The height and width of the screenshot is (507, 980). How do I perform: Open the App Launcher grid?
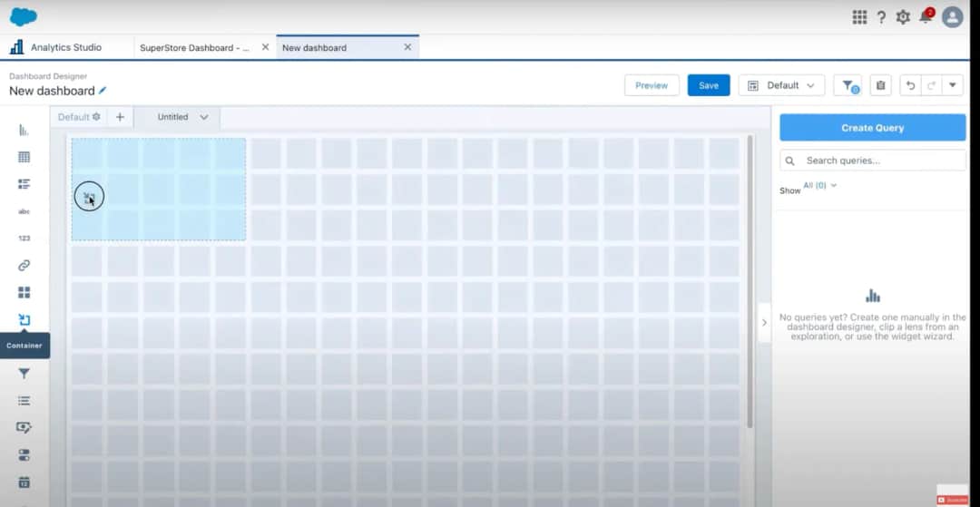click(859, 17)
